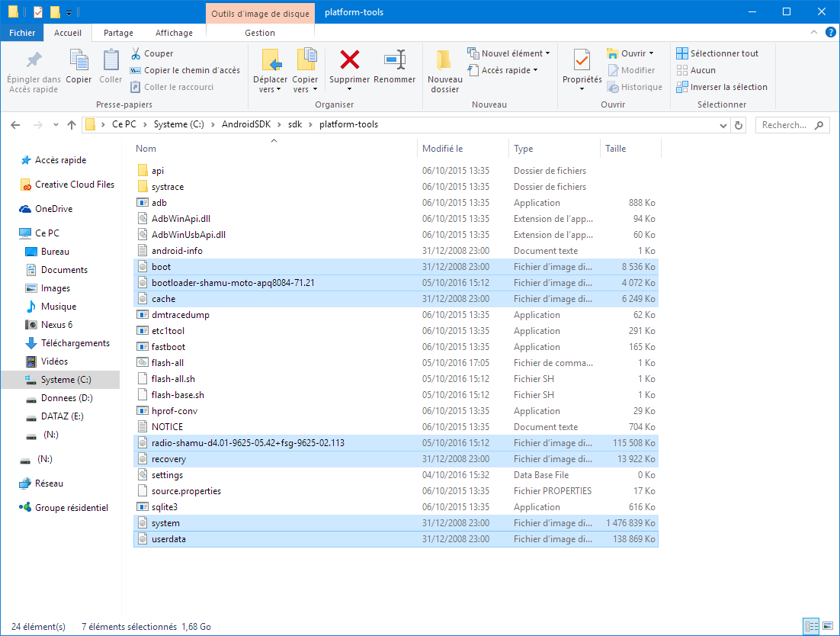Viewport: 840px width, 636px height.
Task: Click the flash-all command file icon
Action: (x=142, y=363)
